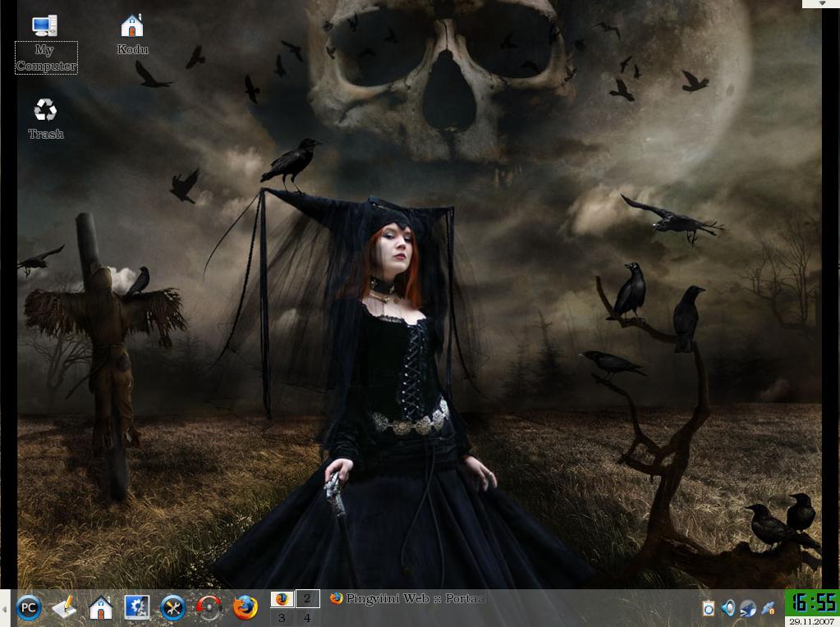The image size is (840, 627).
Task: Switch to virtual desktop 3
Action: point(282,617)
